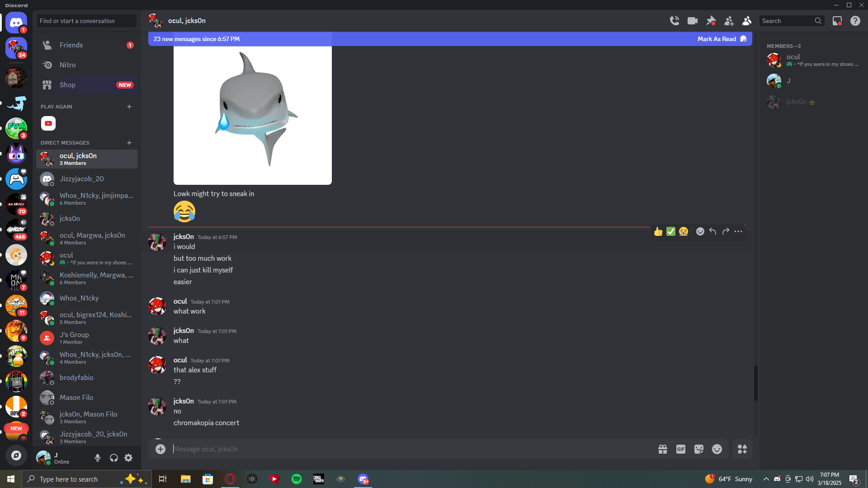Open the Koshismelly, Margwa group chat
The image size is (868, 488).
(87, 278)
